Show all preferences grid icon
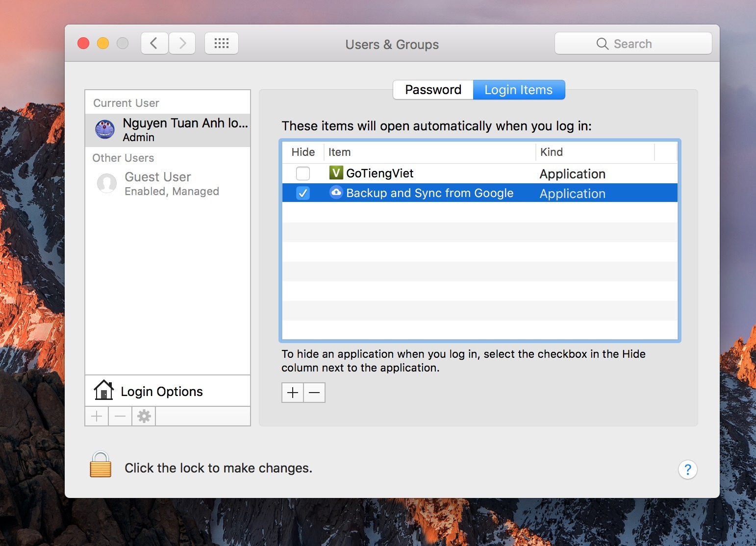The height and width of the screenshot is (546, 756). click(222, 44)
